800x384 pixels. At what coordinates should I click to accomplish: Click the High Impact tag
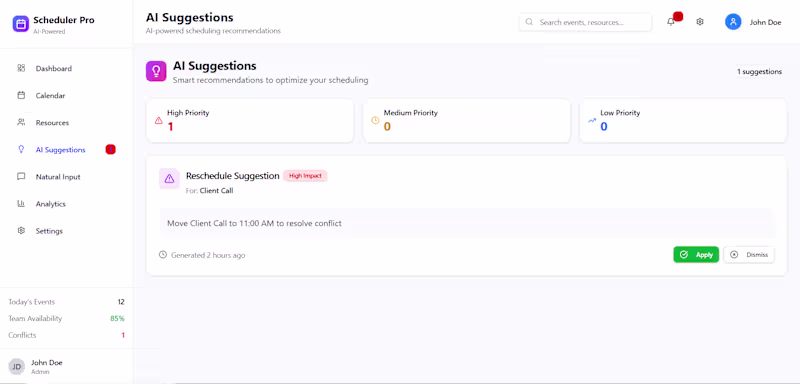point(305,176)
